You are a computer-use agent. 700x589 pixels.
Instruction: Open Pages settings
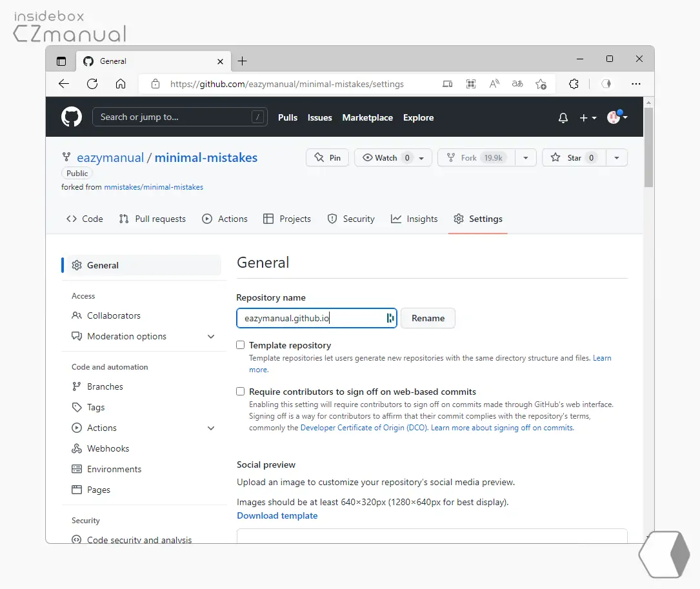tap(98, 490)
